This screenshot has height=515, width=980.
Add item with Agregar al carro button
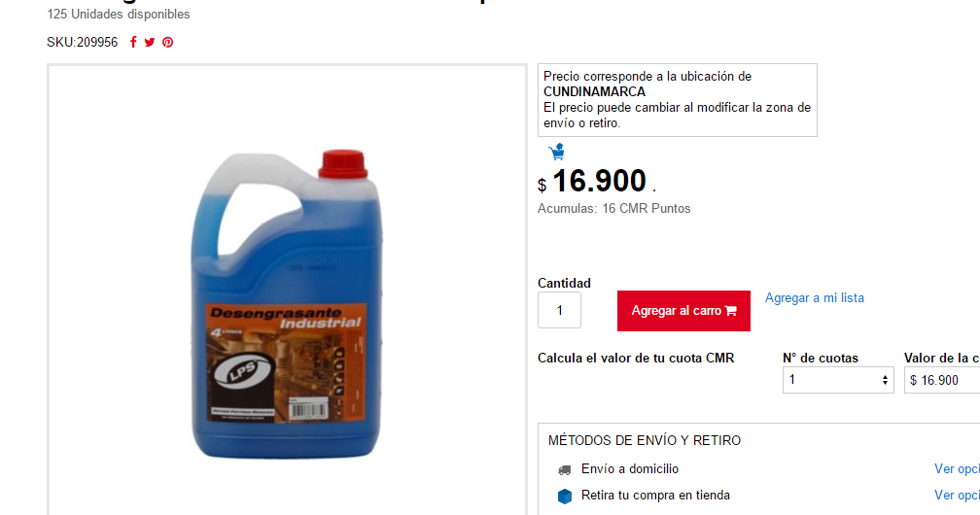click(x=683, y=311)
